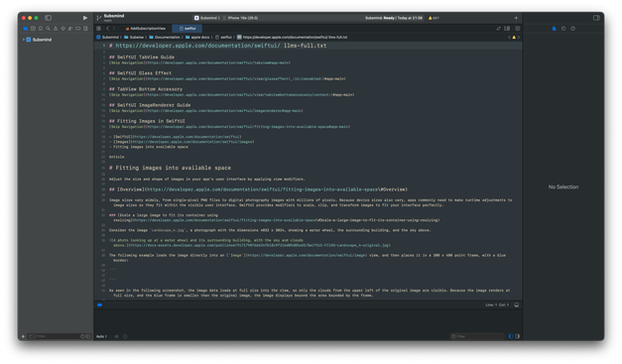Toggle the inspector panel on the right
This screenshot has height=364, width=622.
pos(596,18)
